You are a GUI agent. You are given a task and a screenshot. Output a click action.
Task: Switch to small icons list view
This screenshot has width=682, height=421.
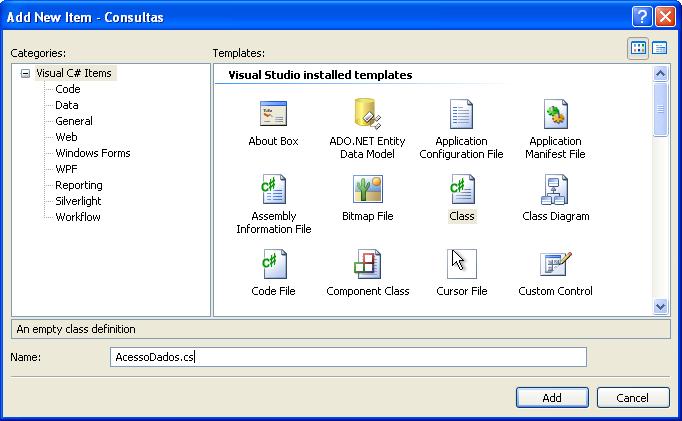660,48
